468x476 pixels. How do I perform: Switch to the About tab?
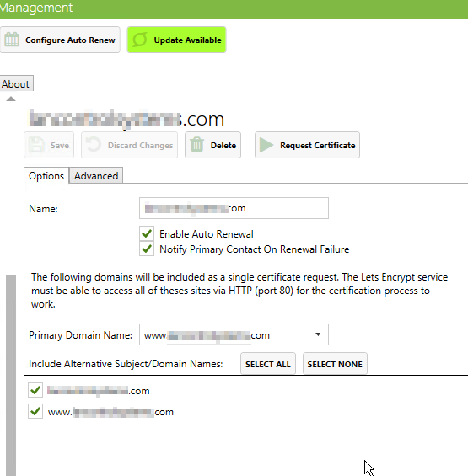click(x=15, y=83)
